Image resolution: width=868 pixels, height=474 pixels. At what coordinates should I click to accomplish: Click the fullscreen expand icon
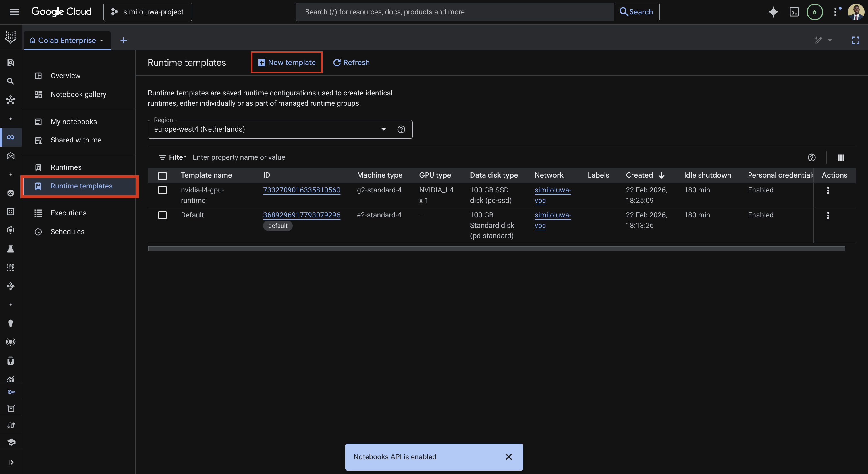(856, 40)
